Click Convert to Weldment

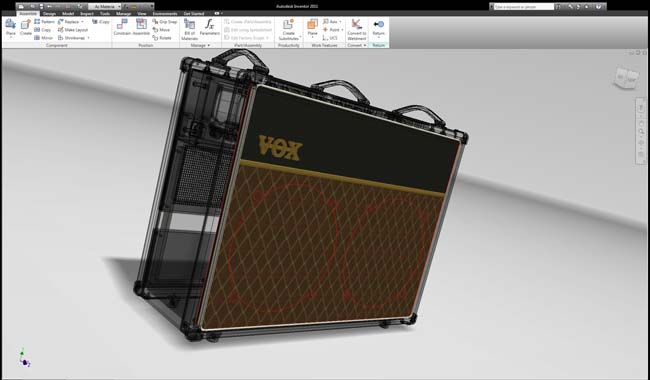(357, 29)
